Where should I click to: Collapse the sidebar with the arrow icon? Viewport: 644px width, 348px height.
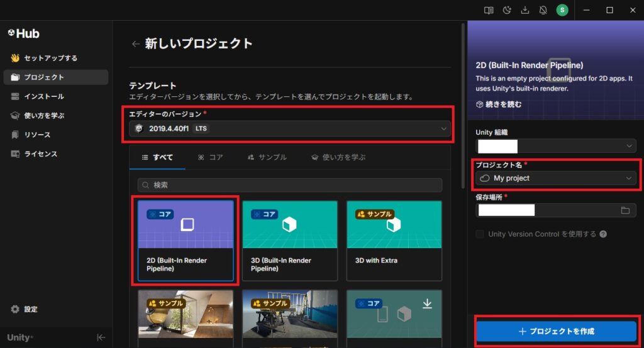click(101, 337)
